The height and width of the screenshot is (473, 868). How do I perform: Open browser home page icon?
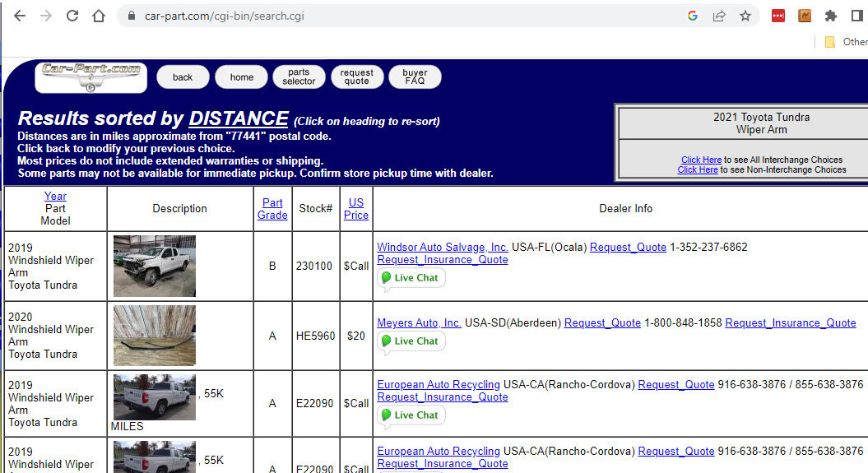click(99, 16)
